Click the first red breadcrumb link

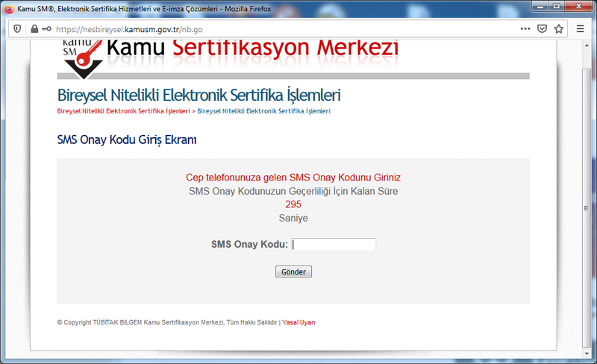click(123, 111)
